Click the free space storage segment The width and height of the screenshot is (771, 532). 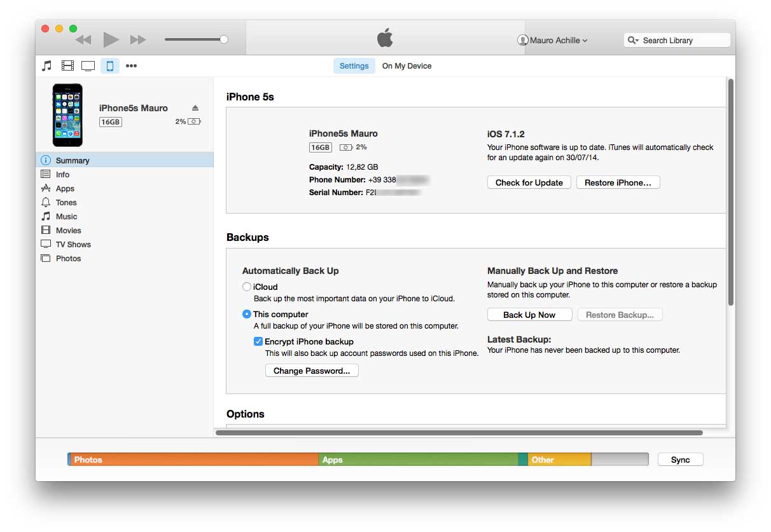point(620,460)
